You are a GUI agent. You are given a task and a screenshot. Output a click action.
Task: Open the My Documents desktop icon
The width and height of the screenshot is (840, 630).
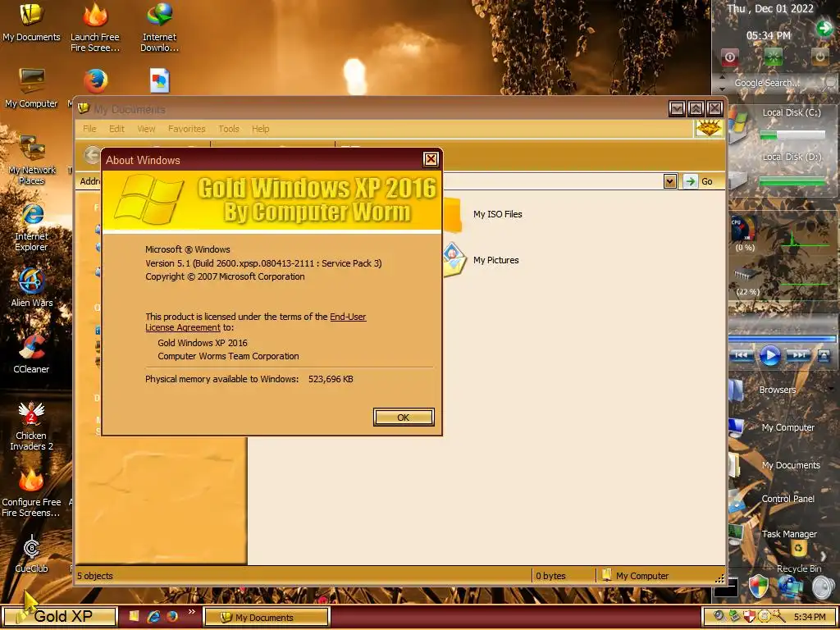point(31,22)
